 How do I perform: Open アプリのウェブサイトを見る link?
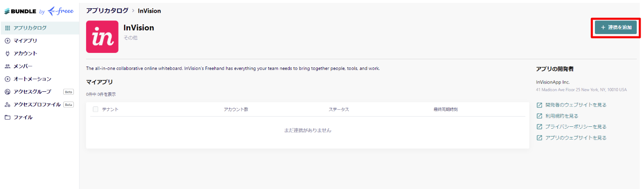click(576, 138)
